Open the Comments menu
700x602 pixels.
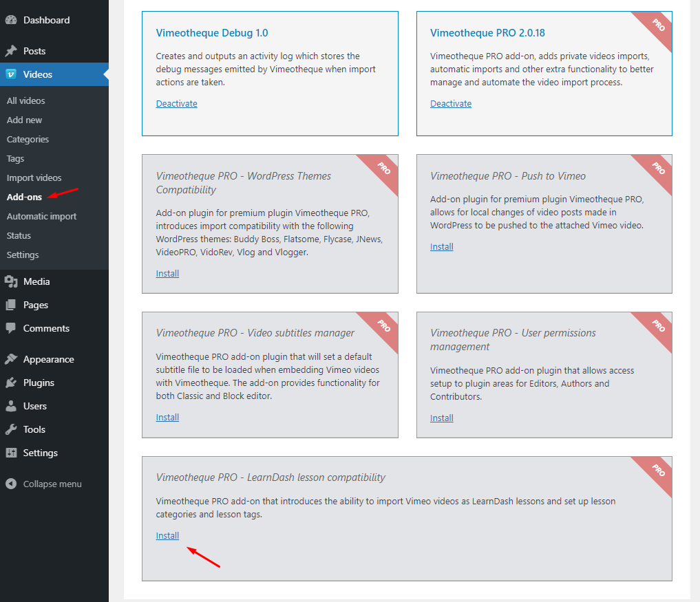(x=46, y=328)
